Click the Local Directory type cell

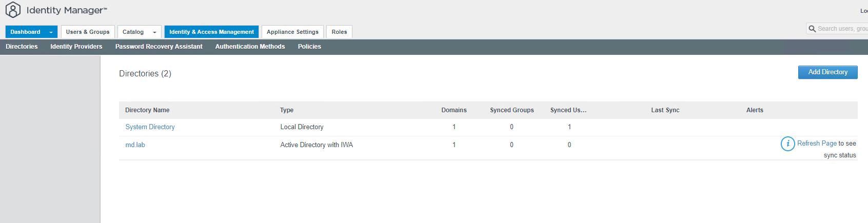click(x=302, y=127)
